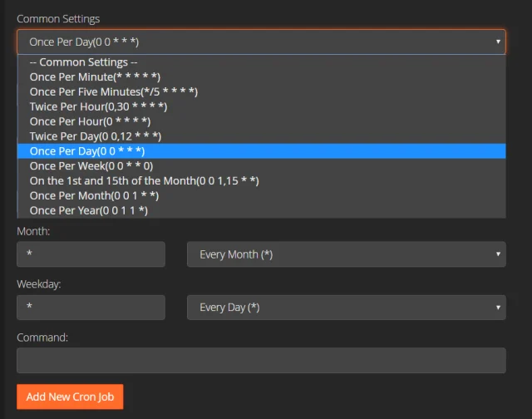Viewport: 532px width, 419px height.
Task: Click the Command input field
Action: coord(261,360)
